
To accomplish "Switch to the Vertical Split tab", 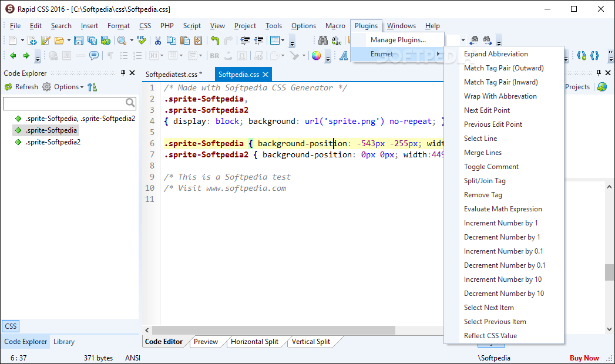I will pos(311,342).
